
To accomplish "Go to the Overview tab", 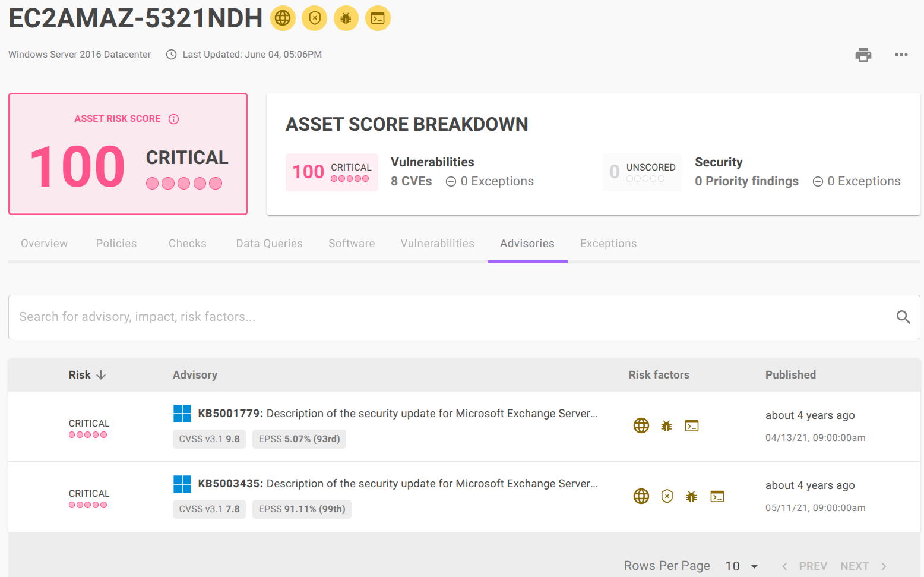I will [x=44, y=244].
